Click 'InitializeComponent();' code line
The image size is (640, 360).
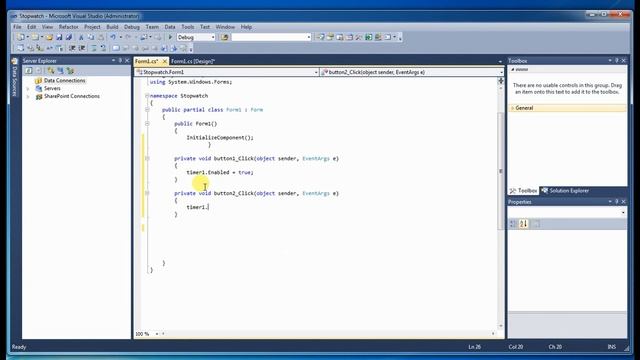point(220,138)
